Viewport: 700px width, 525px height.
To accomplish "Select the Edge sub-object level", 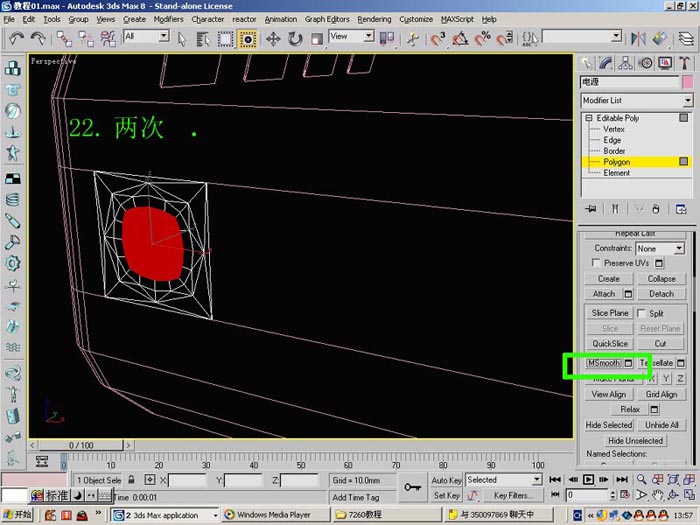I will (612, 140).
